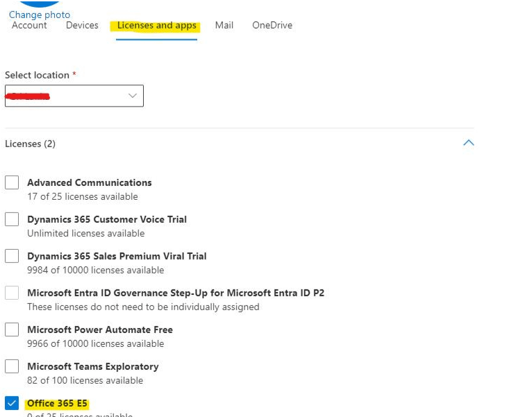
Task: Click the 9966 of 10000 licenses text
Action: pos(96,343)
